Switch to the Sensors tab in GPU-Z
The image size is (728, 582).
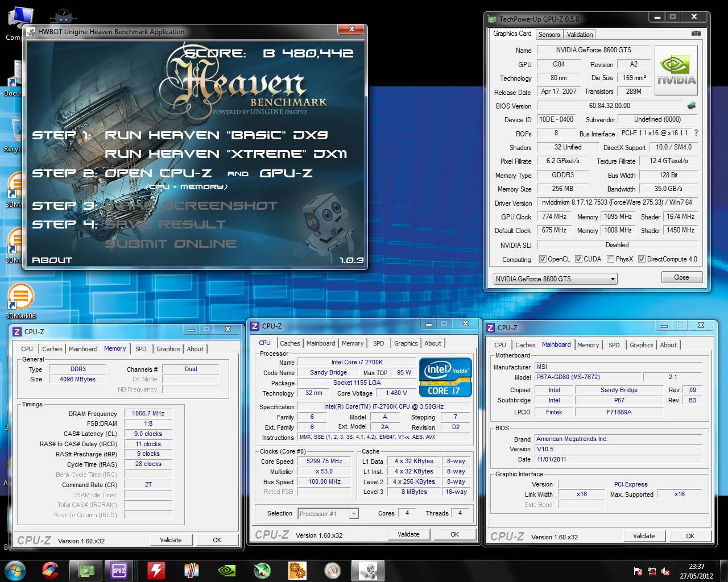549,35
